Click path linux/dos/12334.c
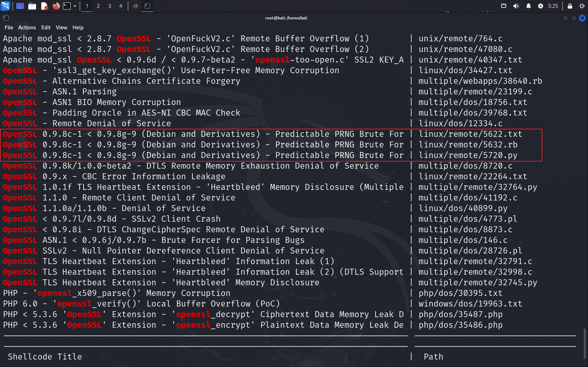This screenshot has width=588, height=367. 461,123
